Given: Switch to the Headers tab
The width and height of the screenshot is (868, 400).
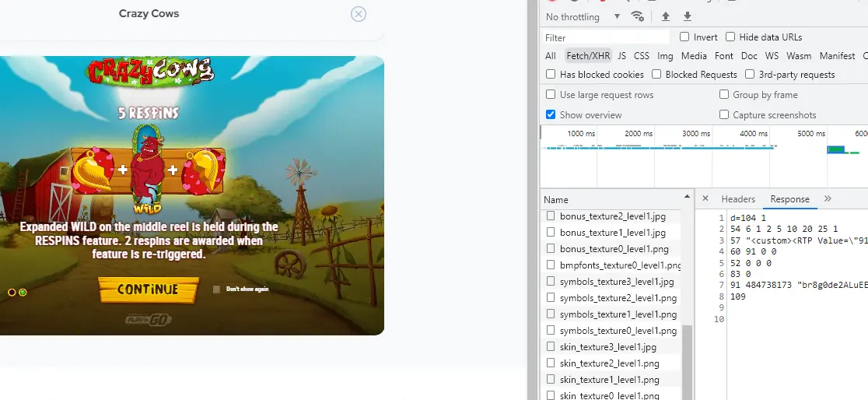Looking at the screenshot, I should (738, 199).
